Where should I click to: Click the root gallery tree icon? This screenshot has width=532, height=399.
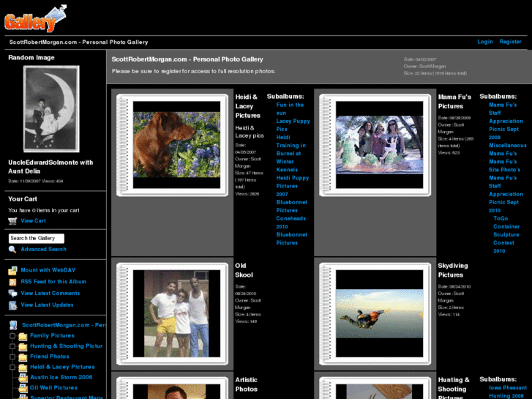pos(13,325)
